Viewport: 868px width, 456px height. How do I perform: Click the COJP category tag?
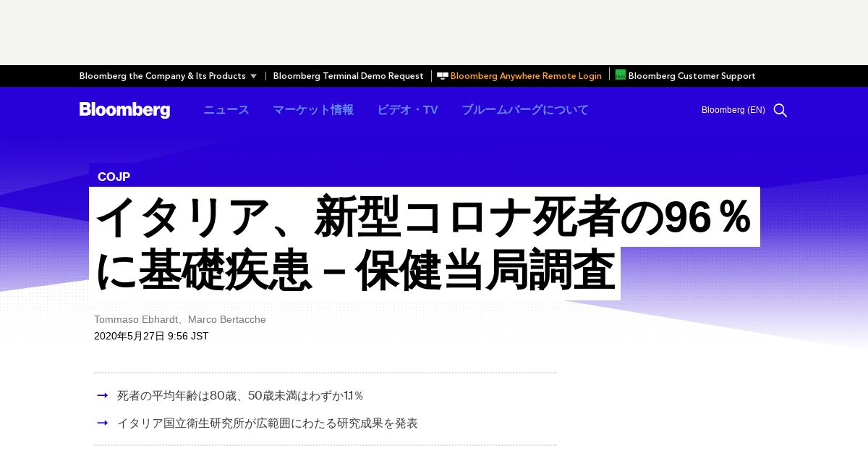coord(114,177)
